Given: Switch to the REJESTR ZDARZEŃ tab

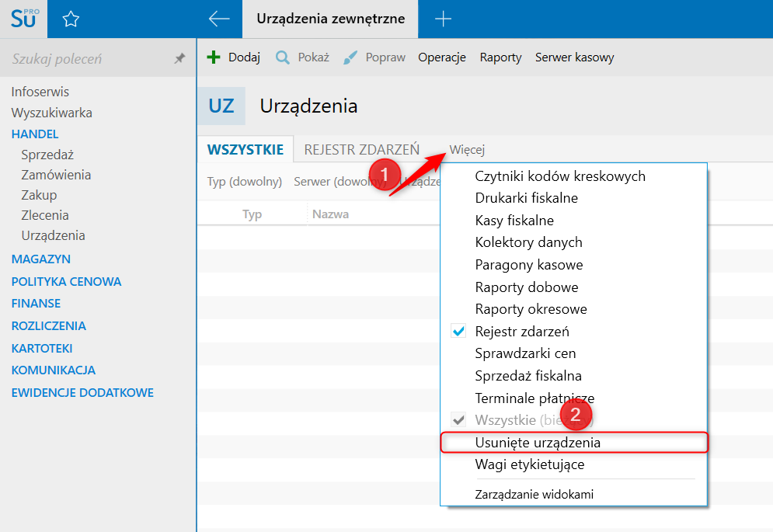Looking at the screenshot, I should coord(361,150).
